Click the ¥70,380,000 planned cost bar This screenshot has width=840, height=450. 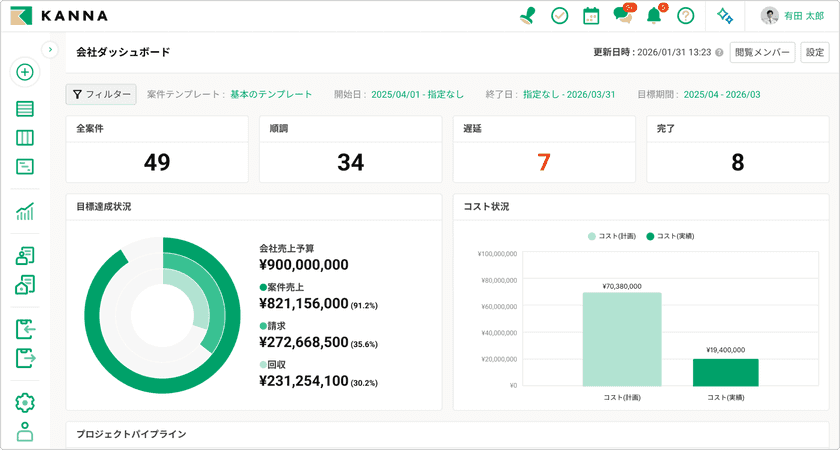(x=622, y=339)
